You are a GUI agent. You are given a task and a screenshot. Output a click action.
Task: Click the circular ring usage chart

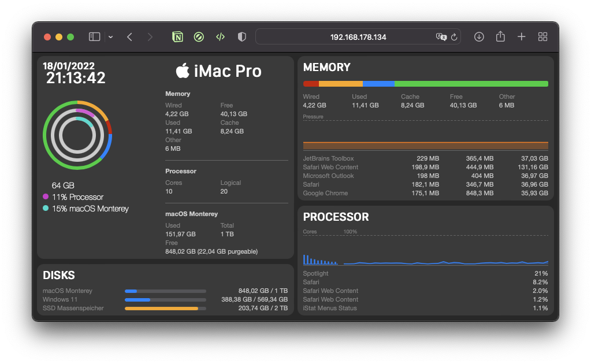click(x=77, y=135)
